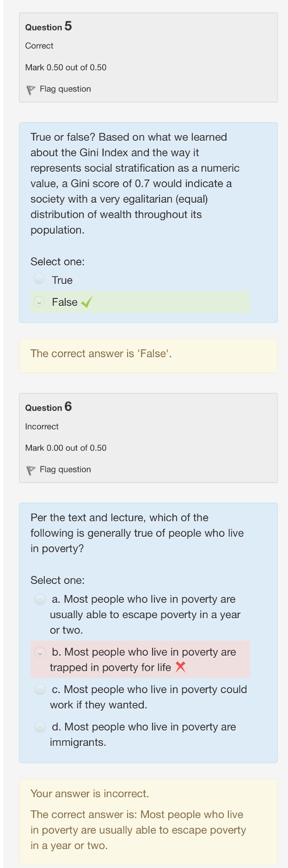The height and width of the screenshot is (868, 288).
Task: Click the flag icon in Question 6
Action: click(31, 470)
